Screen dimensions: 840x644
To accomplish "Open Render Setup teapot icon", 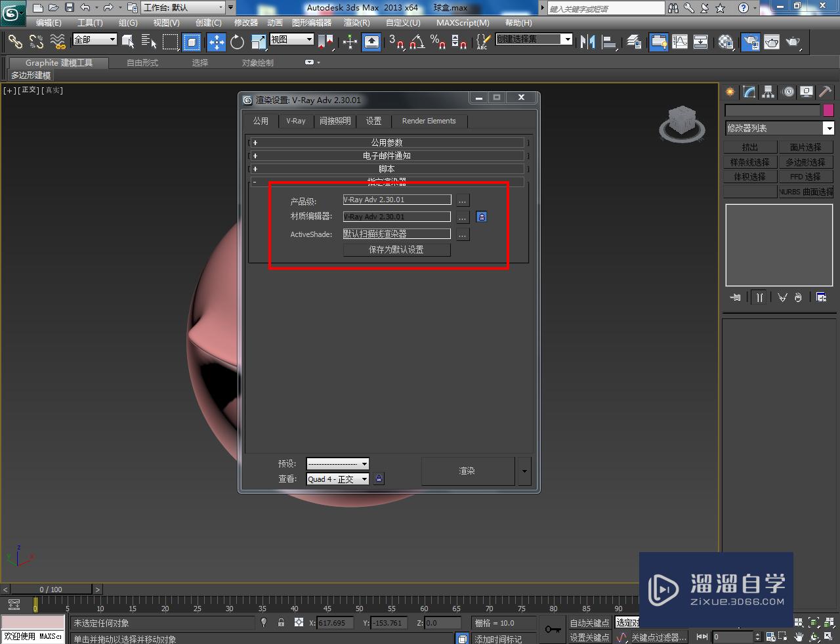I will pos(750,42).
